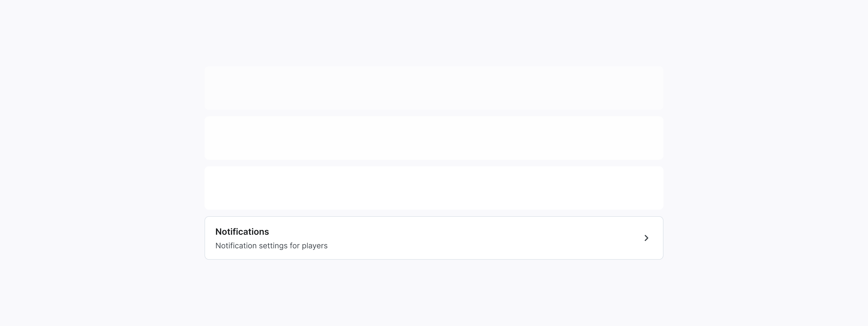Image resolution: width=868 pixels, height=326 pixels.
Task: Click the word 'players' in the description
Action: tap(314, 246)
